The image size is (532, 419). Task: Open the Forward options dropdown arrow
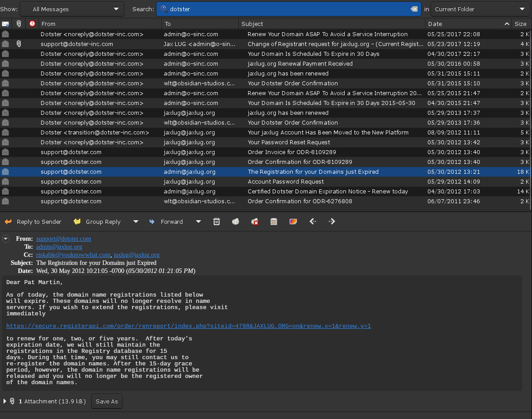point(198,221)
